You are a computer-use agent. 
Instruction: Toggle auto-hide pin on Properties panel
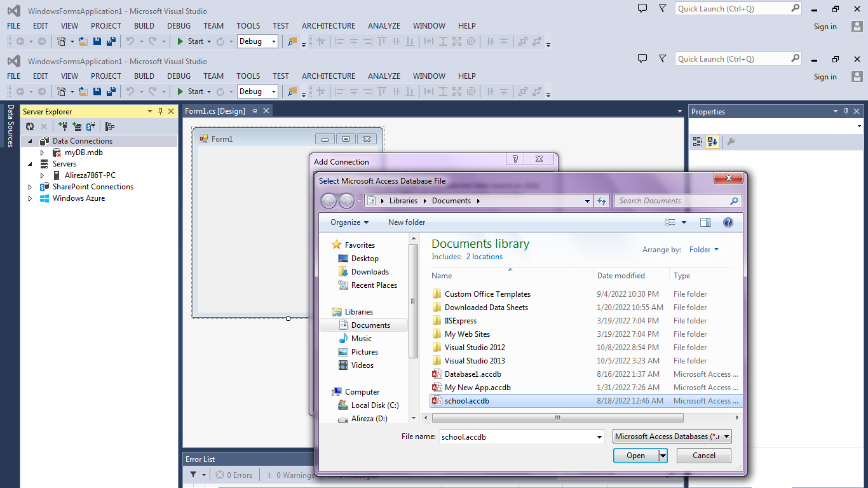[x=846, y=111]
